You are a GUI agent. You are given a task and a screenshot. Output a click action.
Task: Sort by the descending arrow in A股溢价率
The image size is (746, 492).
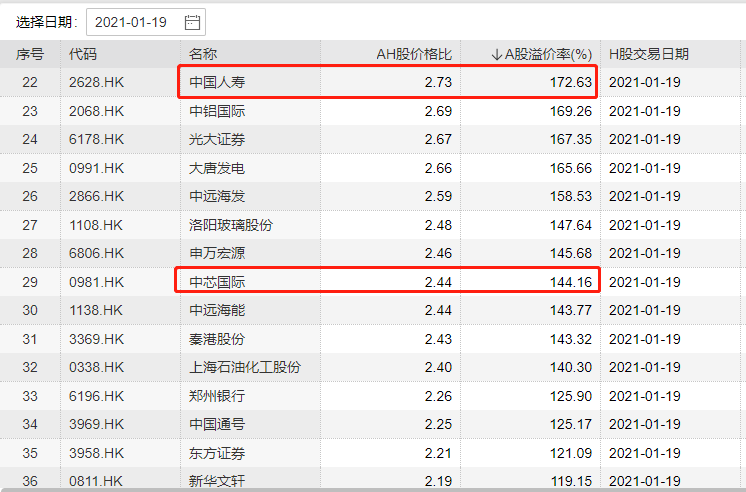pos(497,55)
